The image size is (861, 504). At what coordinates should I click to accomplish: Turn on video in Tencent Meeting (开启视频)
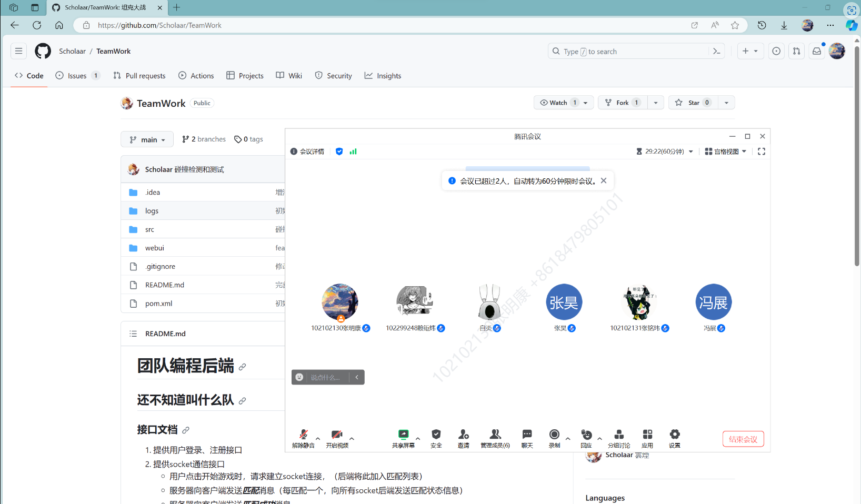tap(337, 438)
